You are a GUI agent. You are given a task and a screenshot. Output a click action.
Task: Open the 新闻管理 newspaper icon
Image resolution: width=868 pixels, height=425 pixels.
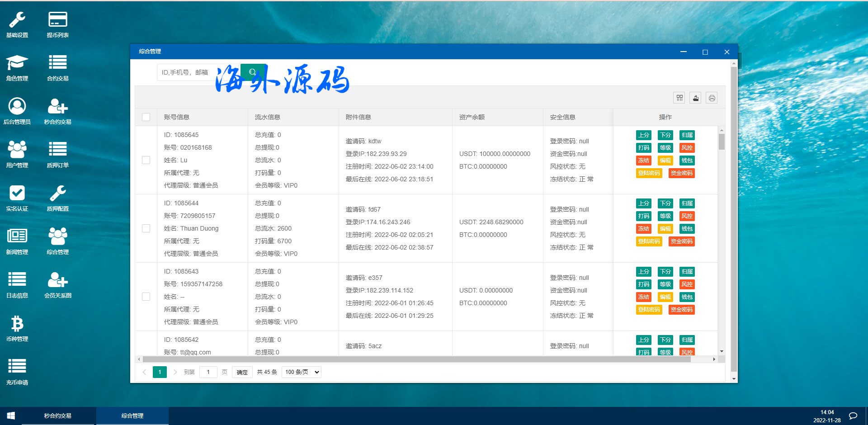point(17,241)
